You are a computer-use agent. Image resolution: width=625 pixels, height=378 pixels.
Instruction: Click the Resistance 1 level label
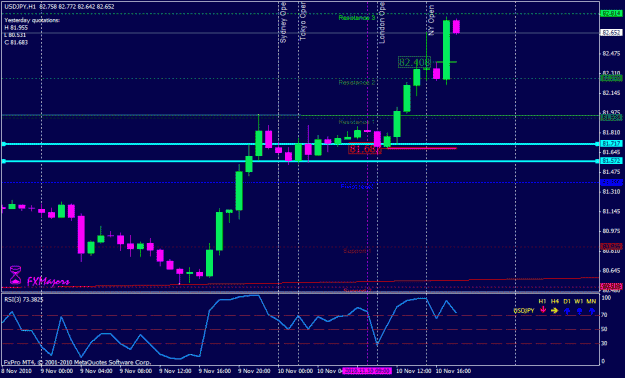[x=357, y=122]
